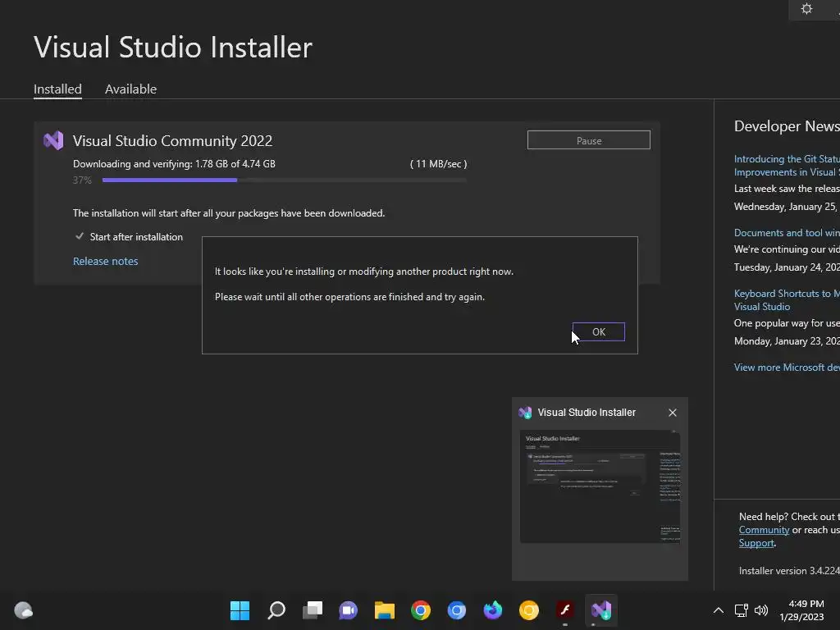Click the network icon in the system tray
This screenshot has width=840, height=630.
[741, 610]
